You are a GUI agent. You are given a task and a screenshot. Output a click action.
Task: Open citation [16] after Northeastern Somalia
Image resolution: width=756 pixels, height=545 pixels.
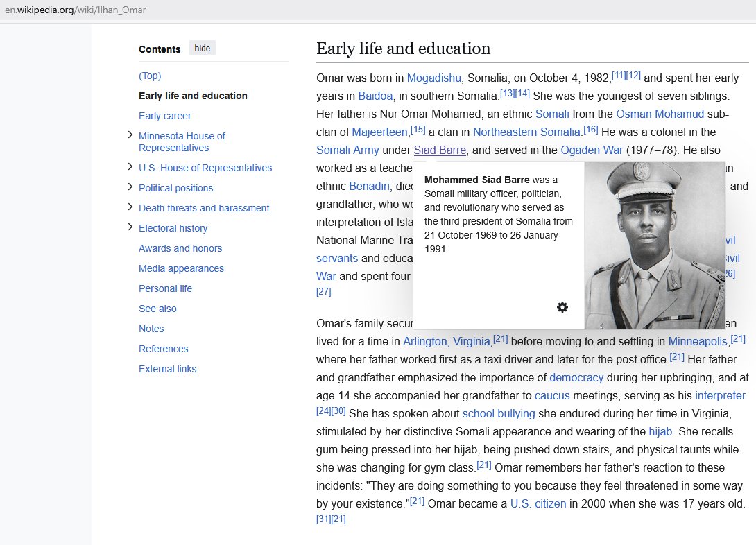(591, 130)
